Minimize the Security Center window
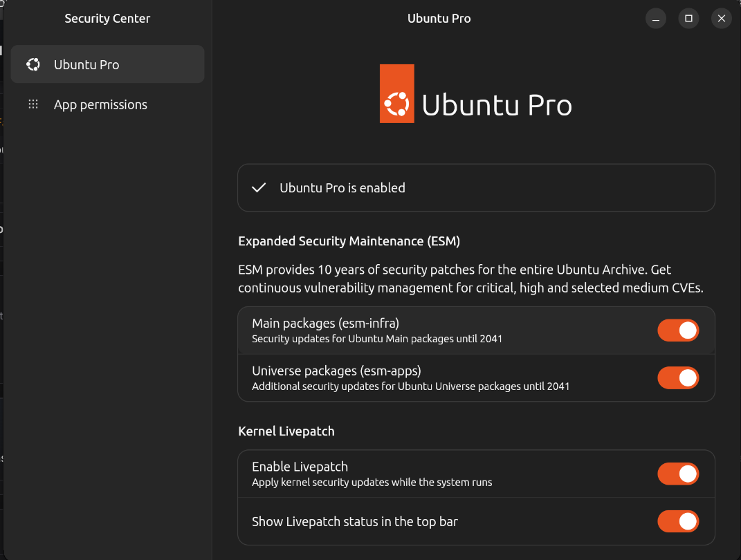741x560 pixels. pyautogui.click(x=655, y=19)
